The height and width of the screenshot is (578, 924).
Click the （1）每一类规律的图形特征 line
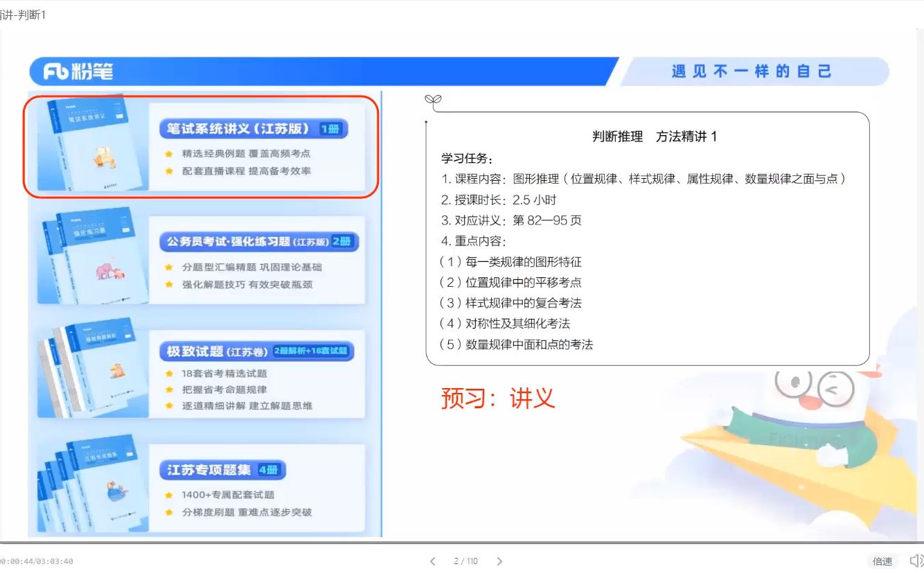[510, 263]
